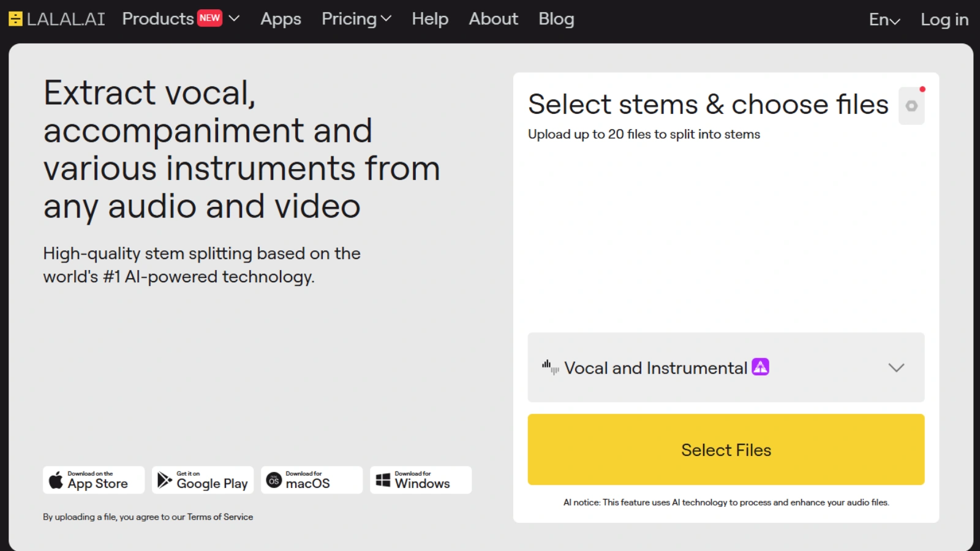Click the Log in link
The image size is (980, 551).
pyautogui.click(x=944, y=20)
